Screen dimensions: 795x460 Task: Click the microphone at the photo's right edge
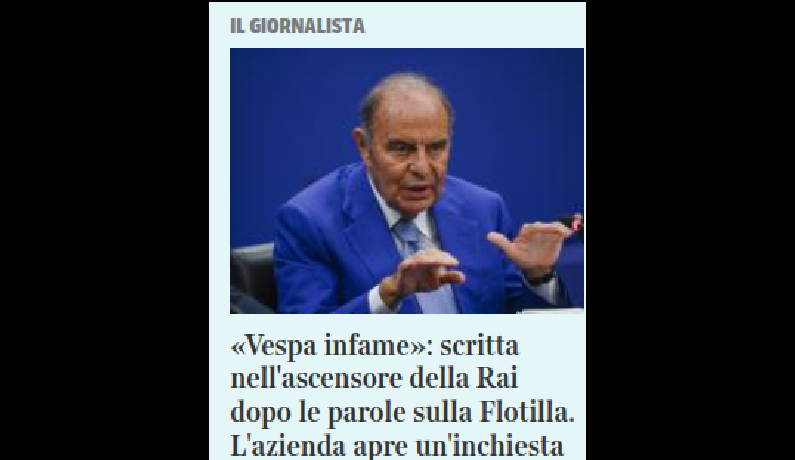(x=573, y=223)
